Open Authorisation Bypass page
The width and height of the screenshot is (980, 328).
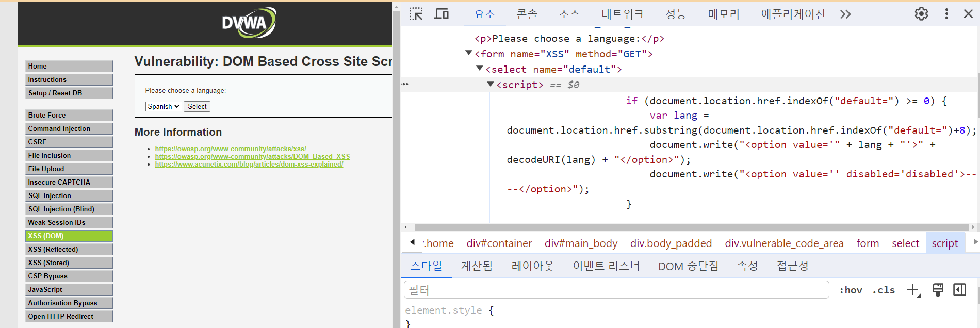[69, 303]
